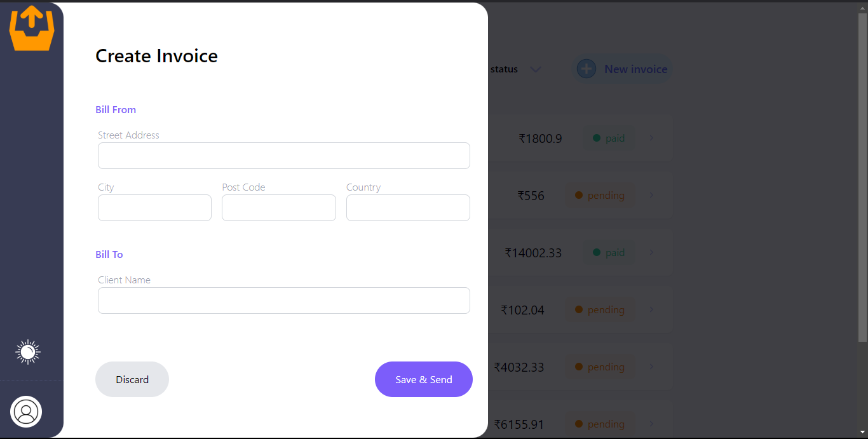
Task: Focus the Post Code input field
Action: coord(279,208)
